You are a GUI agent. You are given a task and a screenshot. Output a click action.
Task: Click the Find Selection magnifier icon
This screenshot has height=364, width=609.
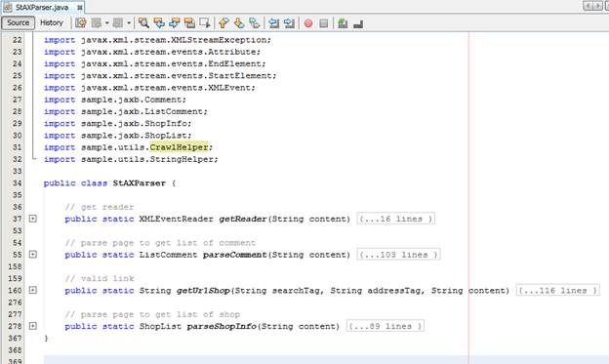click(143, 22)
